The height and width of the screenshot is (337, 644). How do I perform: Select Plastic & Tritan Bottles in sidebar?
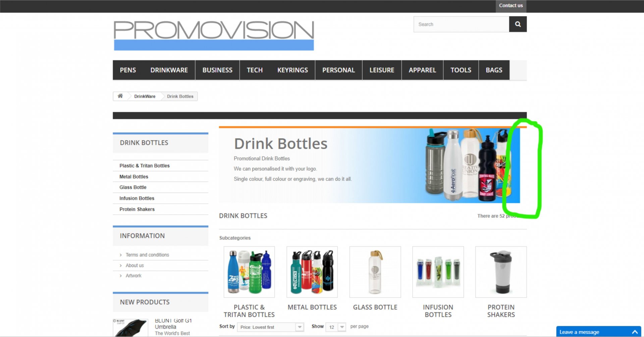coord(145,166)
